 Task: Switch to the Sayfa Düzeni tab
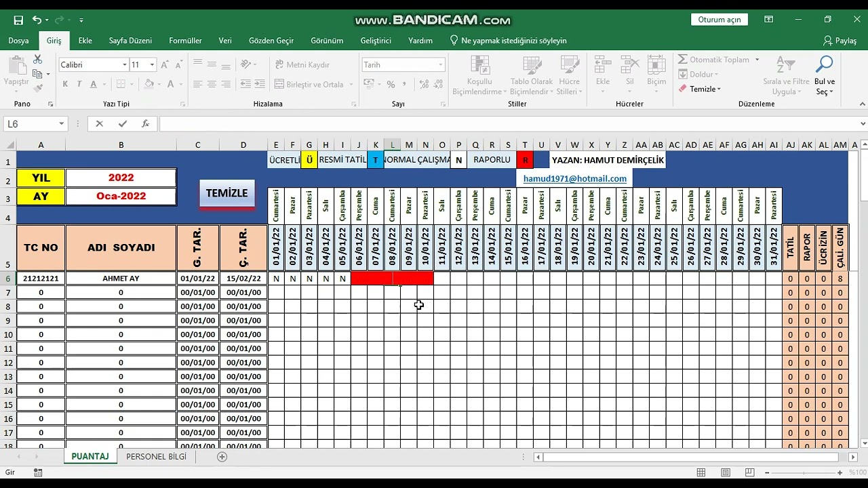[130, 41]
